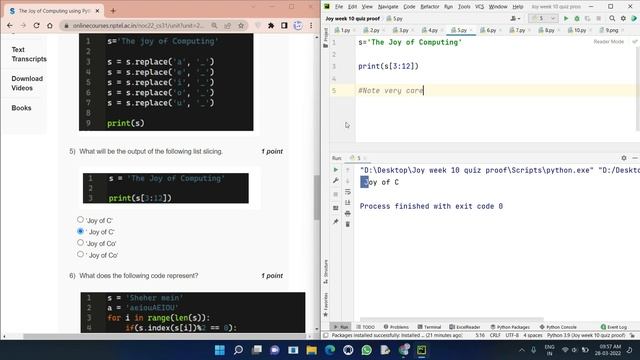The image size is (640, 360).
Task: Open Python 3.9 interpreter selector in status bar
Action: coord(586,335)
